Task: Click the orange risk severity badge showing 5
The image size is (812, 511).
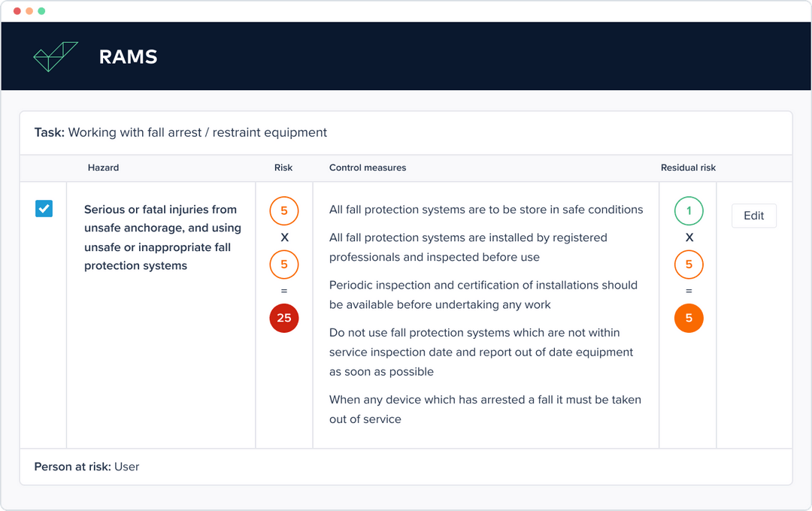Action: pos(283,265)
